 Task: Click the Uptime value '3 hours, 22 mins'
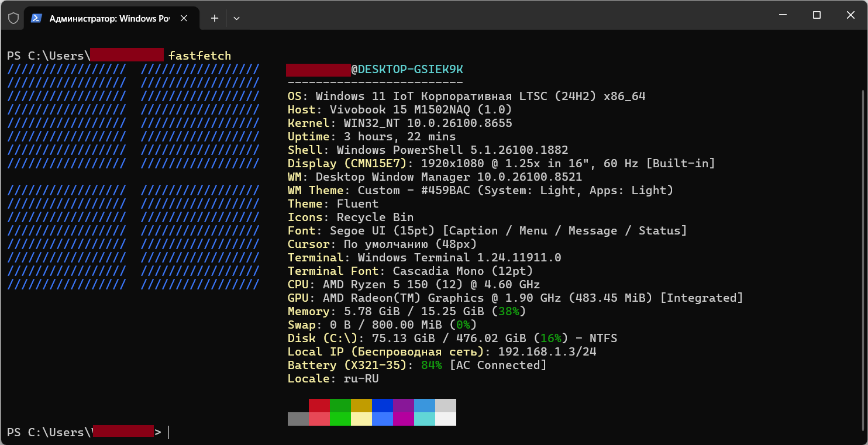point(400,136)
